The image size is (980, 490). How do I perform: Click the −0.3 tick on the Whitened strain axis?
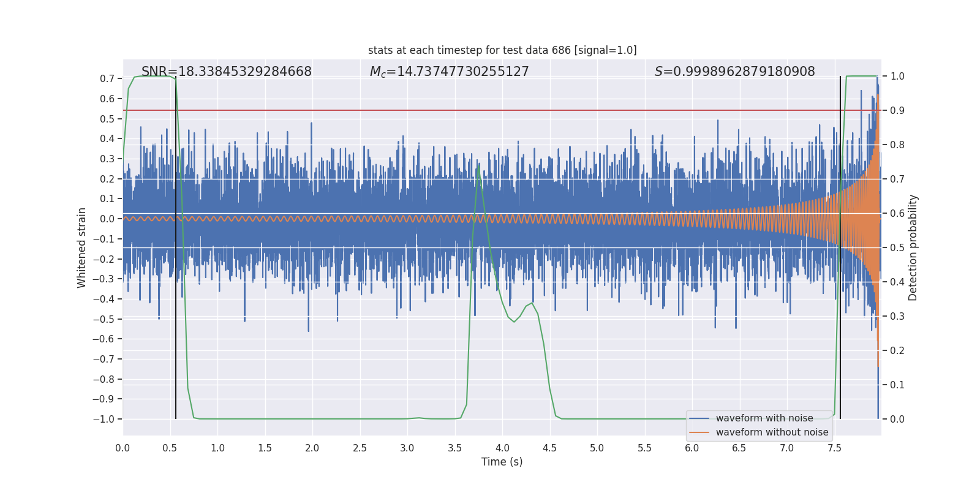104,279
